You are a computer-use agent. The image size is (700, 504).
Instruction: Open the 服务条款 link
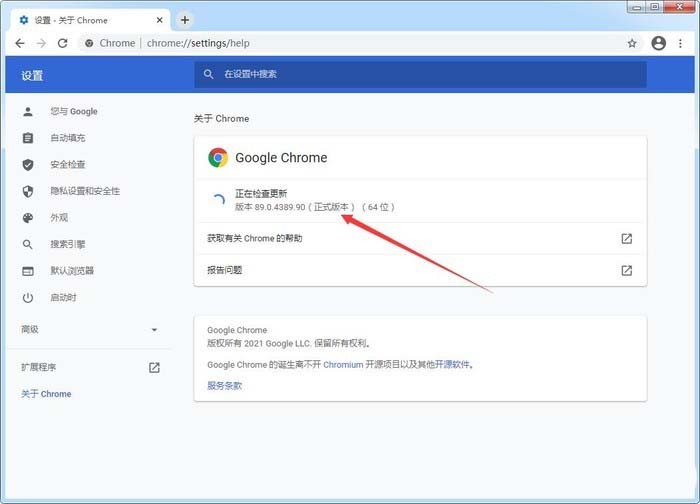pos(224,385)
